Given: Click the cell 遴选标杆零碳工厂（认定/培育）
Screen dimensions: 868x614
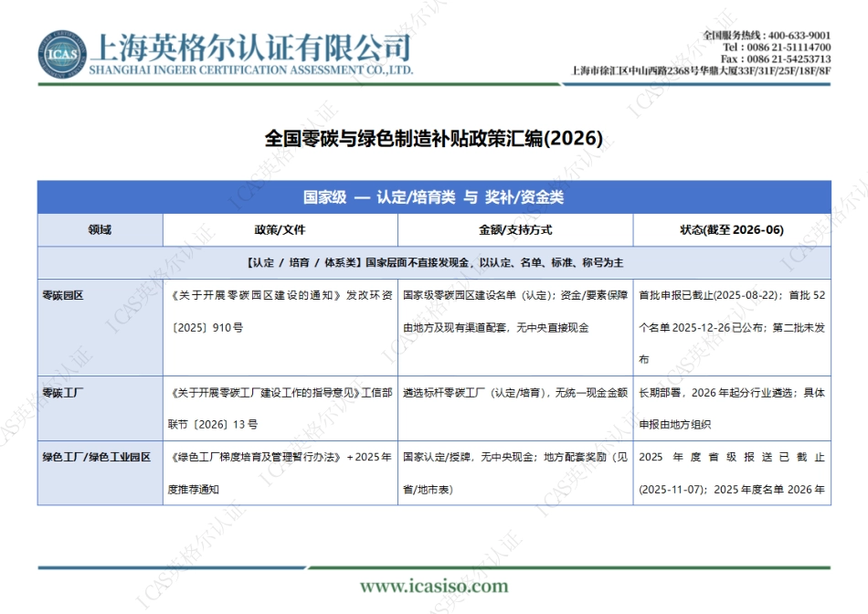Looking at the screenshot, I should point(472,393).
